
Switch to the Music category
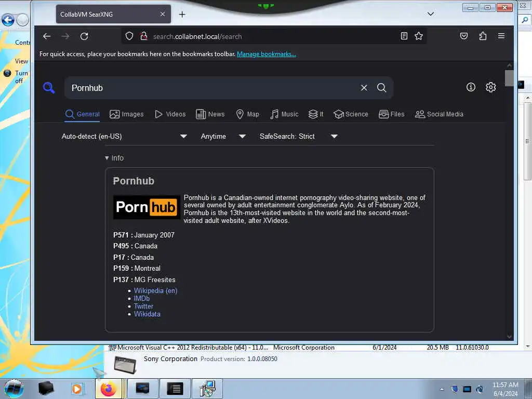click(284, 114)
